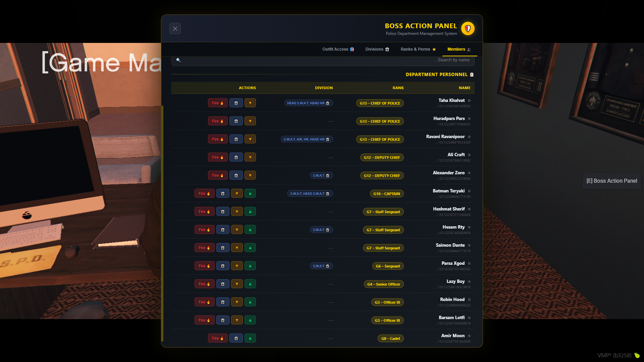Demote Taha Khalvat with the orange down arrow

[250, 103]
